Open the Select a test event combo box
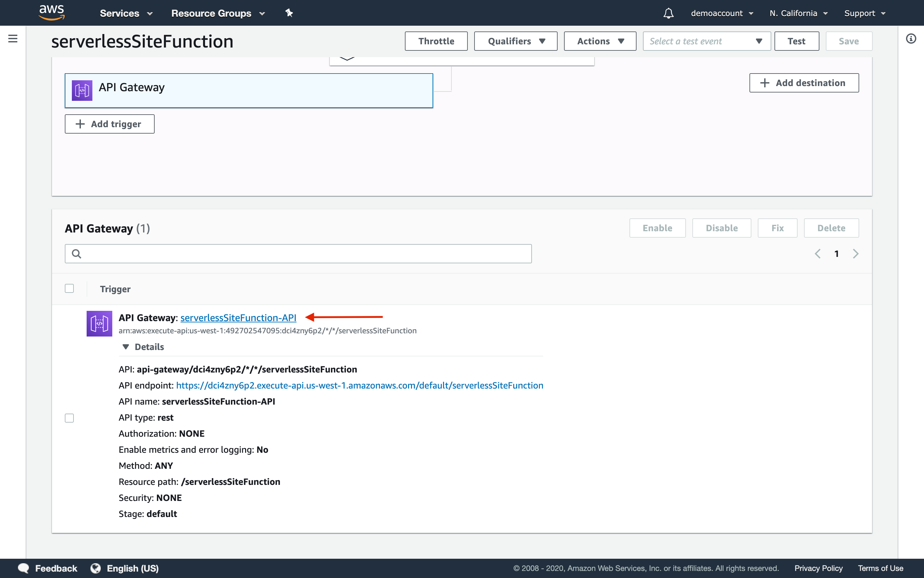This screenshot has height=578, width=924. pyautogui.click(x=707, y=41)
